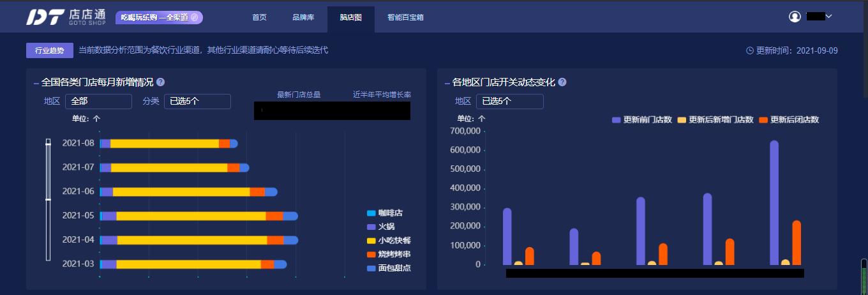Click the 2021-03 bar

(x=193, y=264)
